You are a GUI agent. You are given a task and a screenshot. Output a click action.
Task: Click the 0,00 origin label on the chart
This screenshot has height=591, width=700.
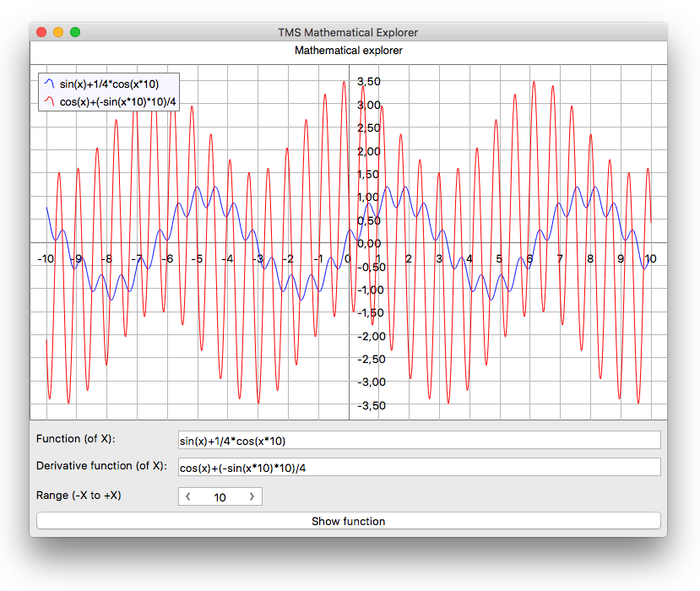pyautogui.click(x=369, y=244)
